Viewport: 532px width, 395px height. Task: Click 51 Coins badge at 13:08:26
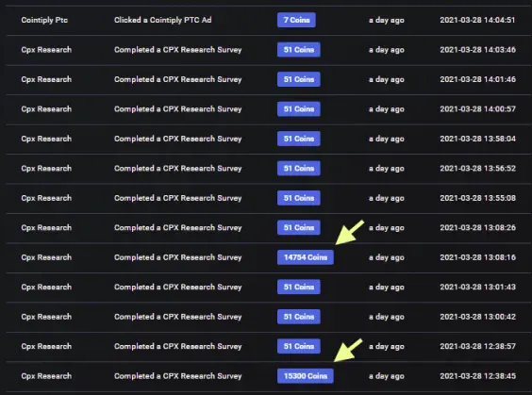coord(299,227)
